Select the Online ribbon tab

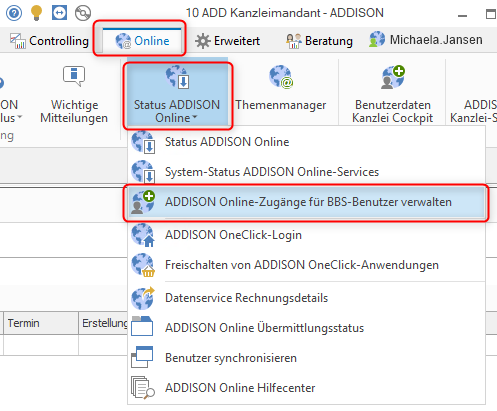coord(142,41)
